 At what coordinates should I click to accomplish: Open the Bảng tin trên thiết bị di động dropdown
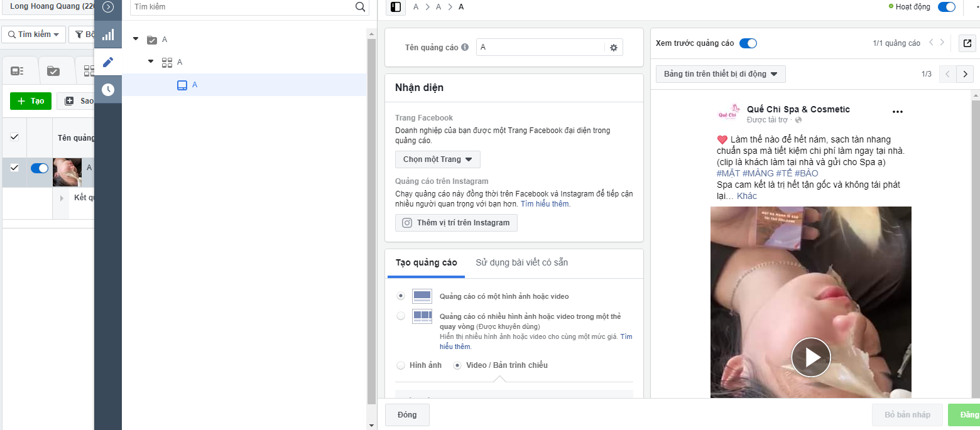[721, 74]
